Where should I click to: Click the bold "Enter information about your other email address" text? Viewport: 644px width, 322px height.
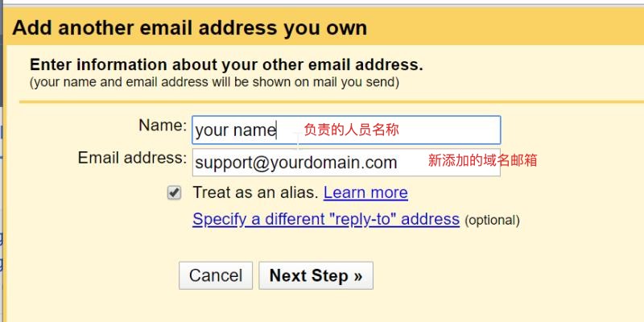coord(226,65)
